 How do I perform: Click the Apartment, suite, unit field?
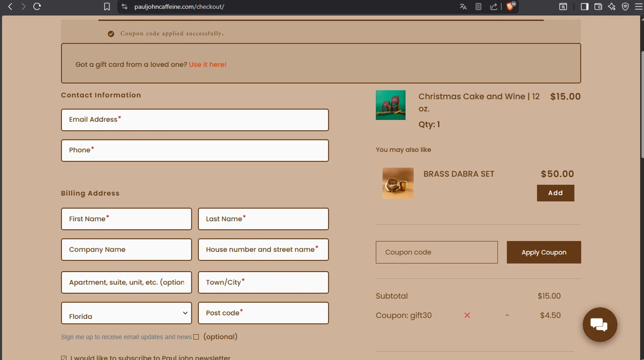pos(127,282)
